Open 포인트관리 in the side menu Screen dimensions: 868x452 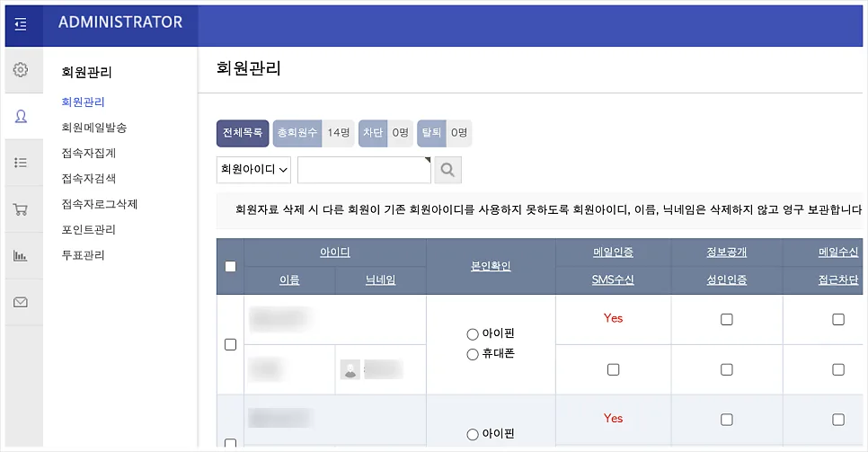(x=89, y=229)
